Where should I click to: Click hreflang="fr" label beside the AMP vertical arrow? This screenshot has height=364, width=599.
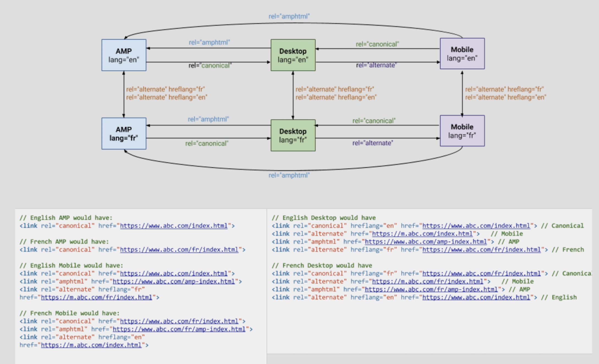[x=166, y=89]
